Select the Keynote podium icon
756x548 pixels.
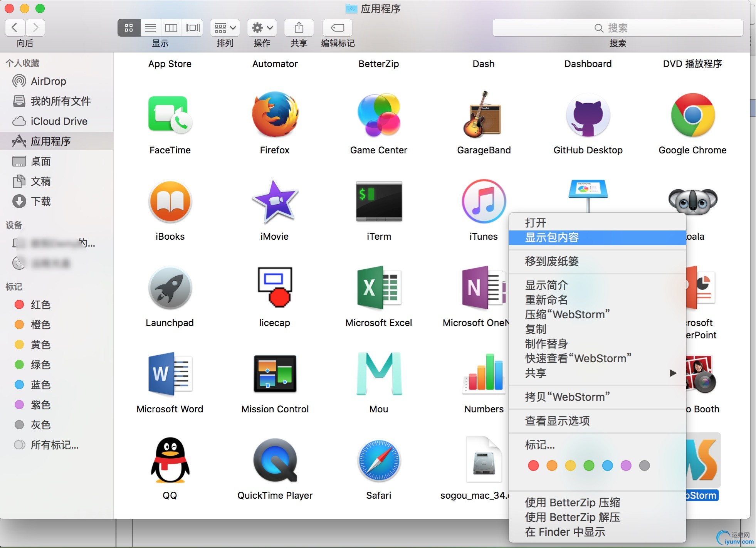click(588, 196)
